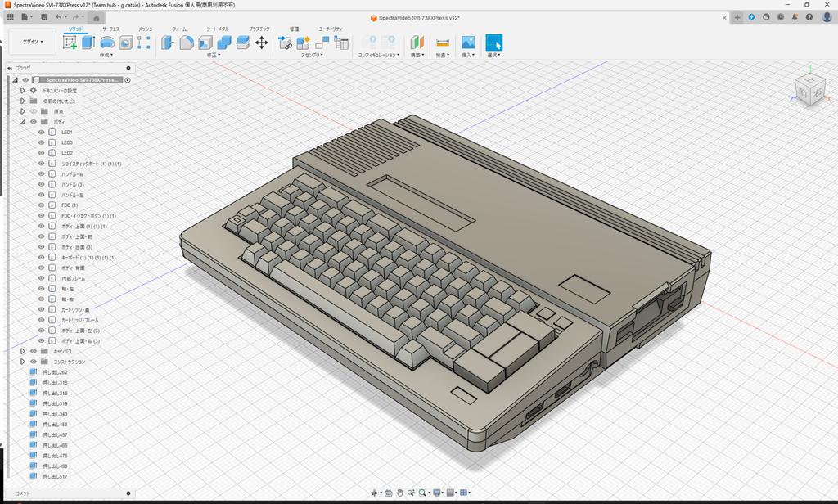This screenshot has width=838, height=504.
Task: Click the 上 face on the ViewCube
Action: (809, 79)
